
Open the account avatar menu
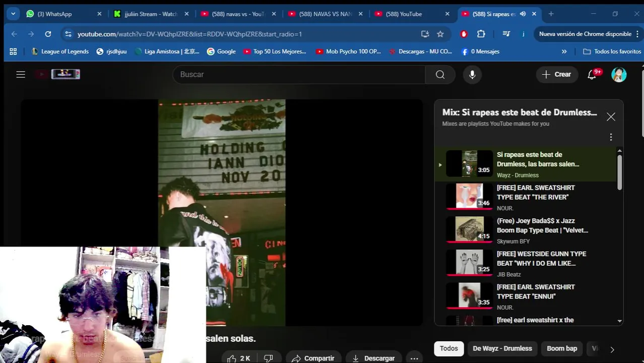[x=619, y=75]
